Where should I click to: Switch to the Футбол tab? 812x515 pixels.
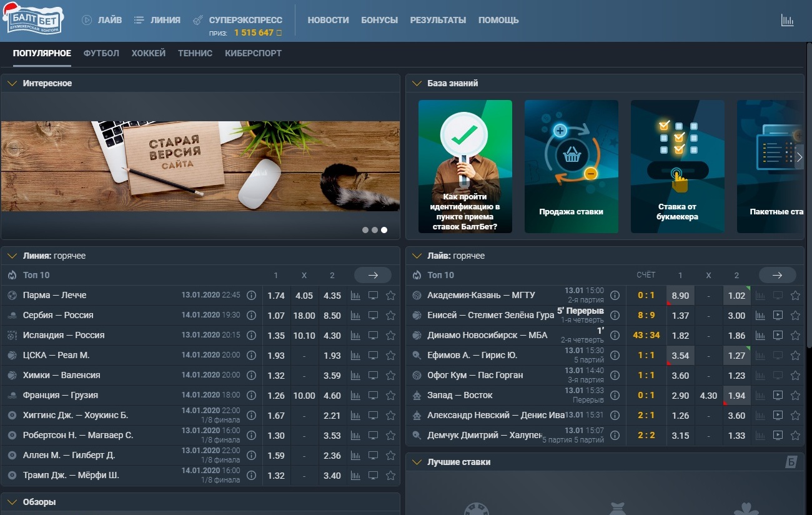pos(101,53)
